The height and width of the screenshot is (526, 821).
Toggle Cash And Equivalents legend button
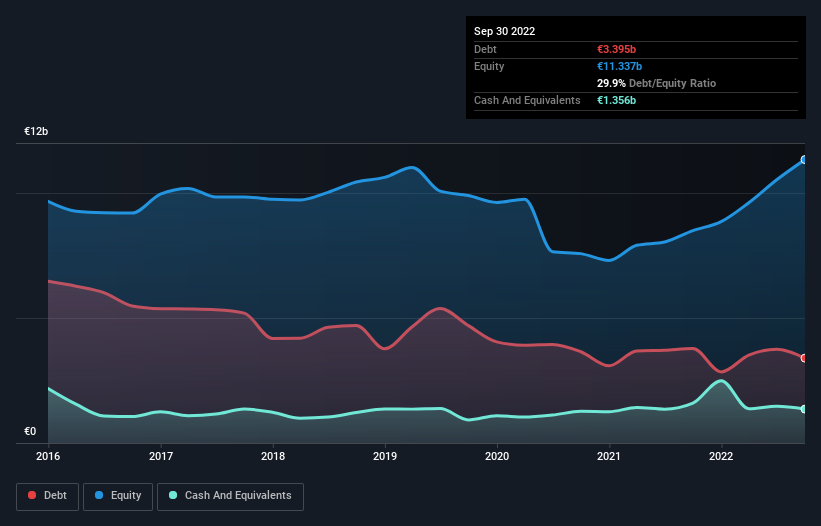coord(230,496)
